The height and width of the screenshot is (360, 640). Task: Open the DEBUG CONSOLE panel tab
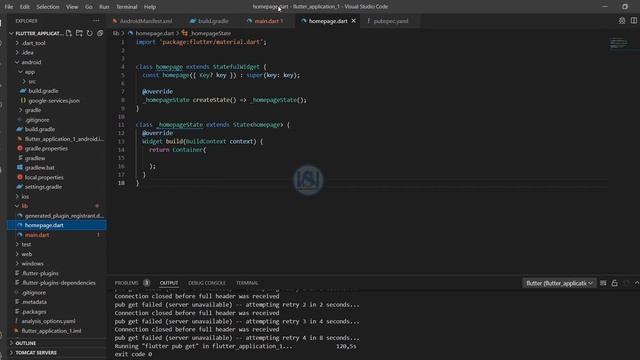tap(207, 283)
